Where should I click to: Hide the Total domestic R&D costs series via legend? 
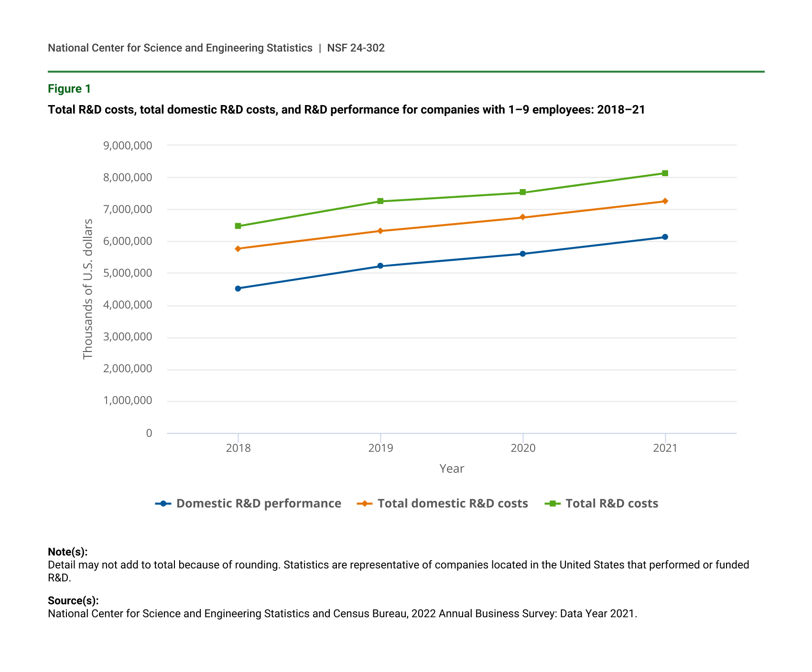point(452,503)
